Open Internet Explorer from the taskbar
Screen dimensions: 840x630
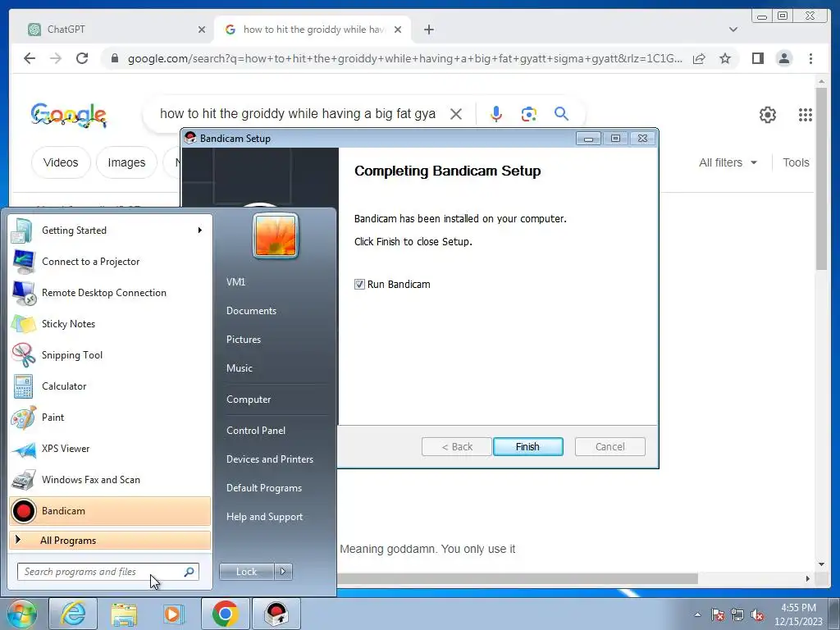pyautogui.click(x=72, y=614)
